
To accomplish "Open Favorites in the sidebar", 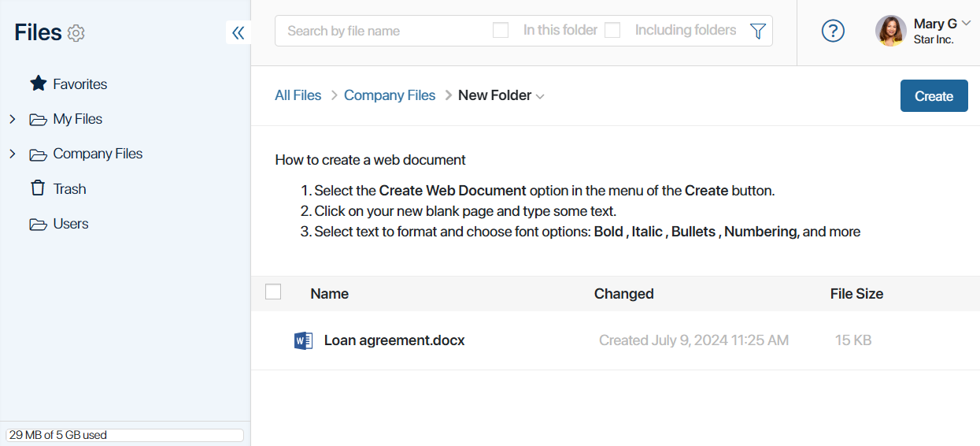I will (80, 84).
